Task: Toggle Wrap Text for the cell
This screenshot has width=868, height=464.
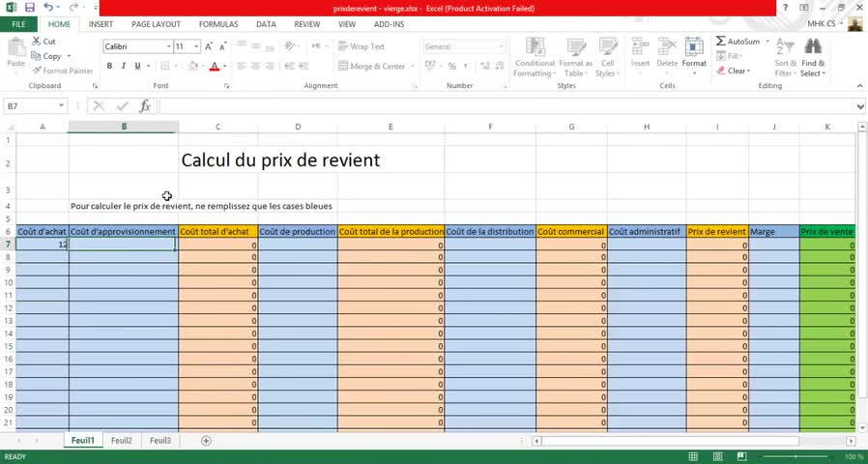Action: pyautogui.click(x=361, y=46)
